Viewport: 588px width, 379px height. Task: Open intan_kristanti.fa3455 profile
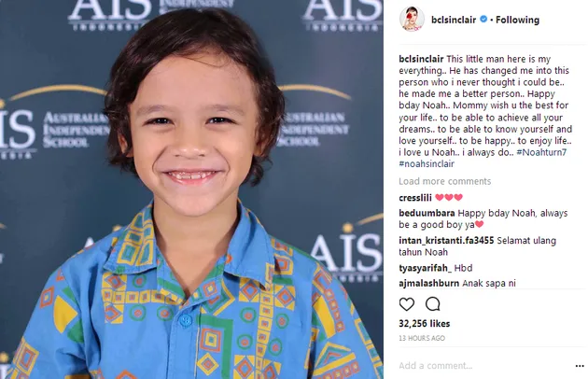tap(446, 241)
